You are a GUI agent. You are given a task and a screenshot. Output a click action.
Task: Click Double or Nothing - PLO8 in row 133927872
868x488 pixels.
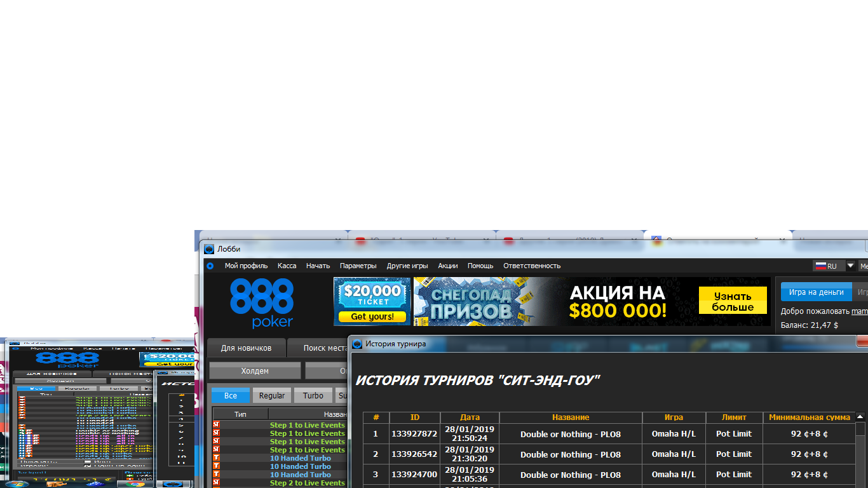[571, 434]
